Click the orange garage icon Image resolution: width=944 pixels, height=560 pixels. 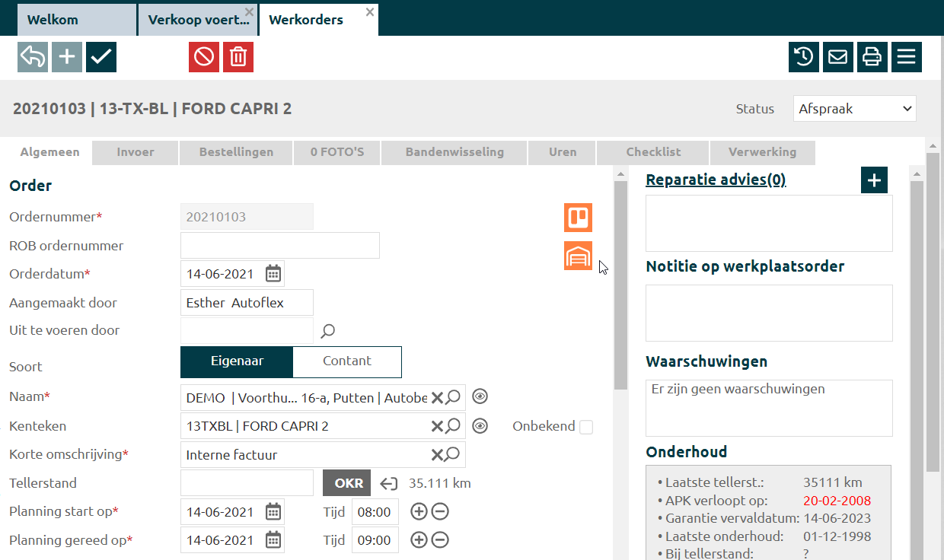[x=578, y=256]
